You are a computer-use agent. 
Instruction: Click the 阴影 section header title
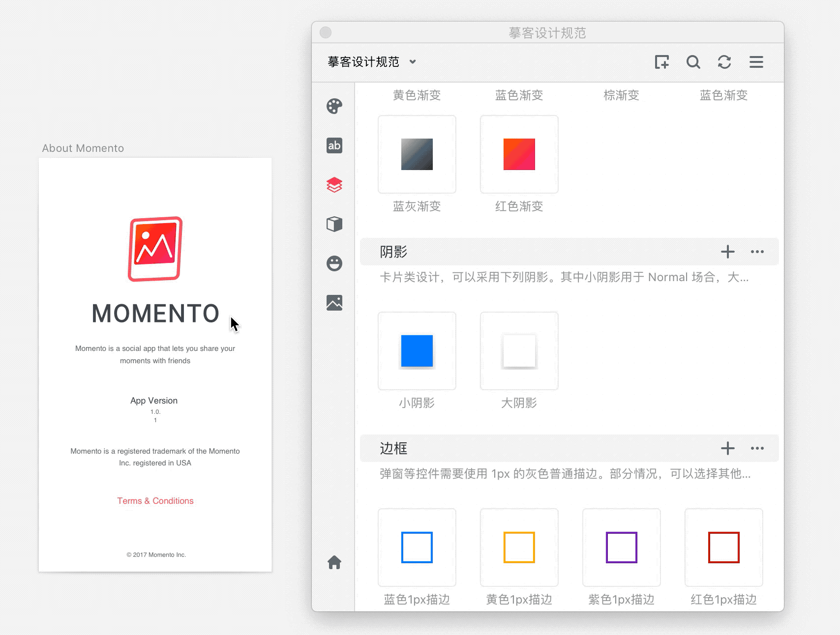(x=393, y=252)
